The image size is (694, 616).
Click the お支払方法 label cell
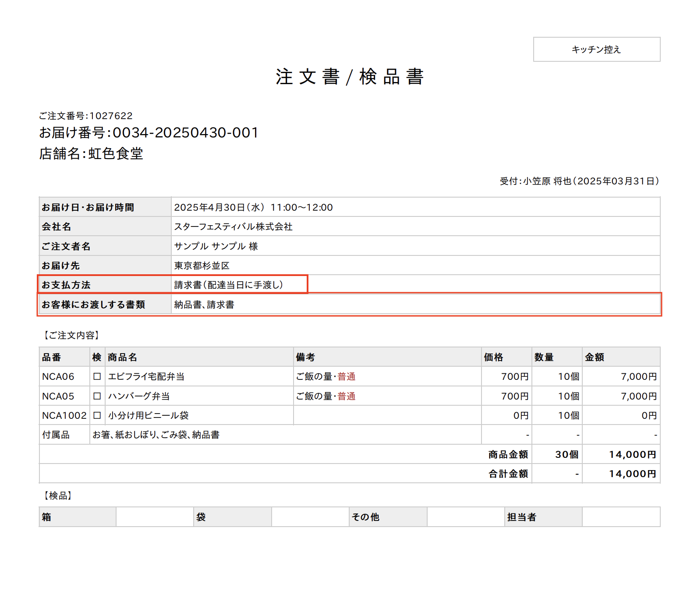pos(105,285)
